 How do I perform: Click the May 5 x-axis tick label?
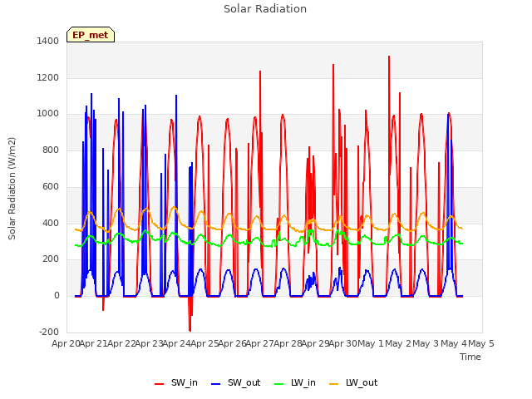click(x=480, y=343)
